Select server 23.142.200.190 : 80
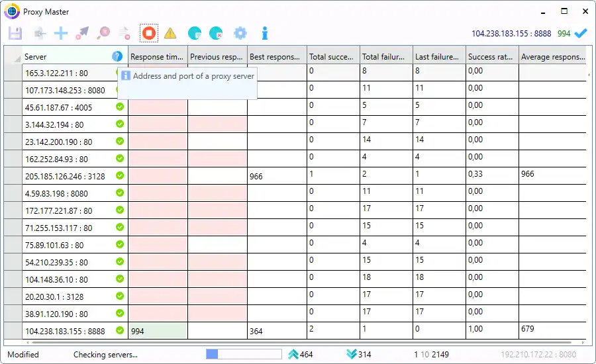 (58, 142)
